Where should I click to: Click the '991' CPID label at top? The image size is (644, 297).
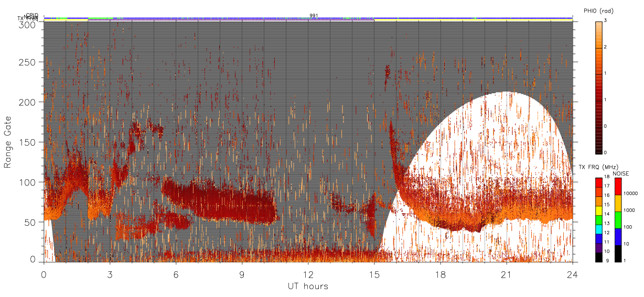click(313, 16)
